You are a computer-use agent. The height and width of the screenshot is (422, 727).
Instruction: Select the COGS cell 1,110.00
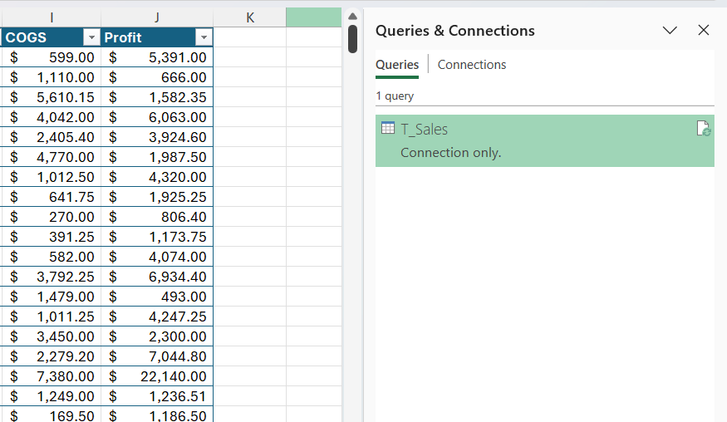point(51,77)
